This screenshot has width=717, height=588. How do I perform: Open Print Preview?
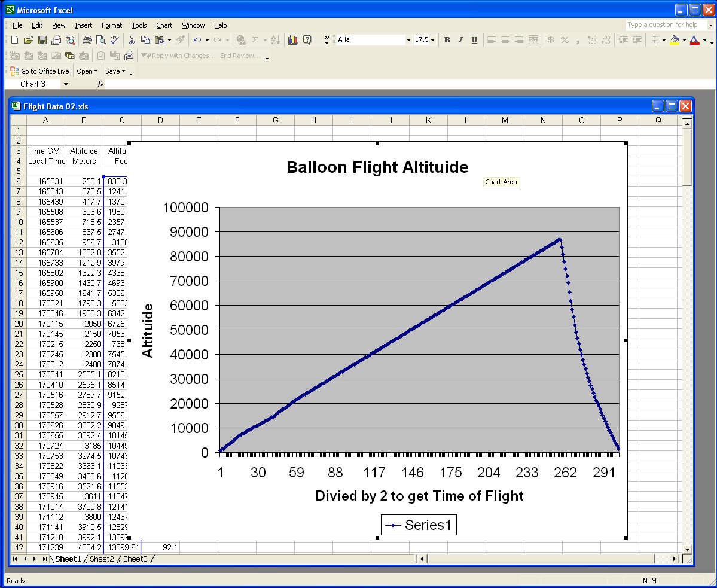(101, 40)
